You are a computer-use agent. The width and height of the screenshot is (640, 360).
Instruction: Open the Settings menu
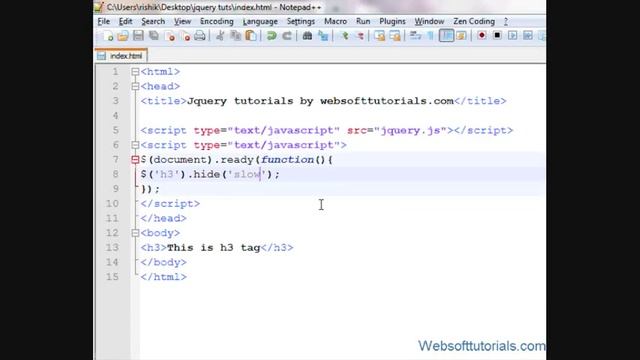(300, 21)
